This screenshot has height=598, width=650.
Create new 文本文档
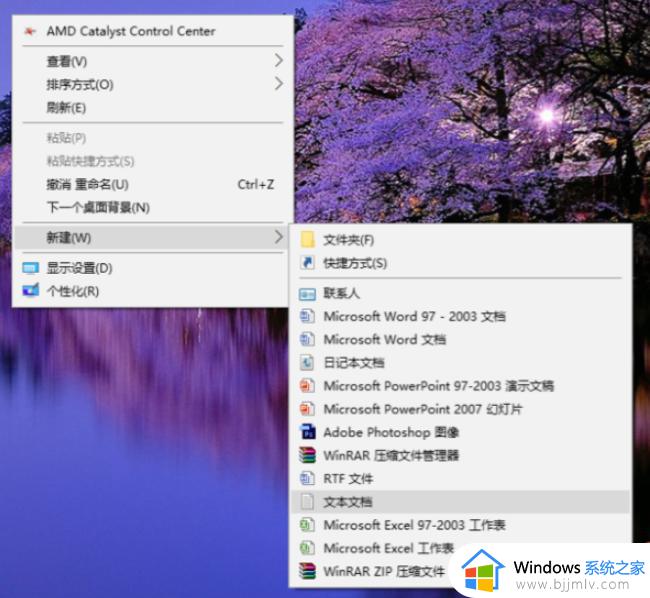point(461,502)
